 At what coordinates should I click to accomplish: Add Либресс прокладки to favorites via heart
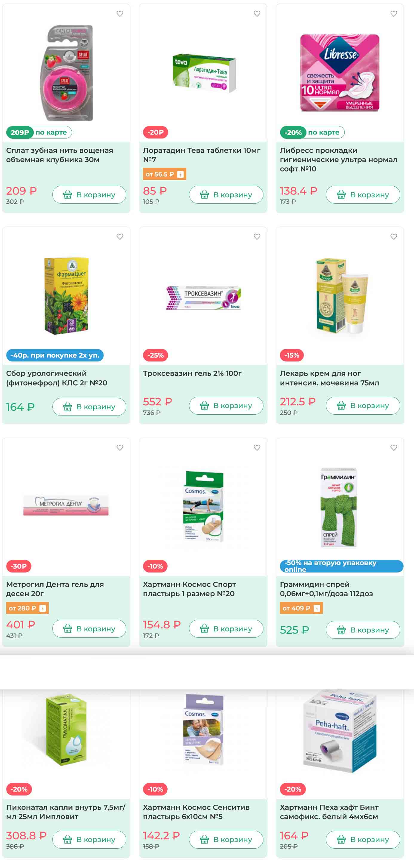[x=394, y=14]
